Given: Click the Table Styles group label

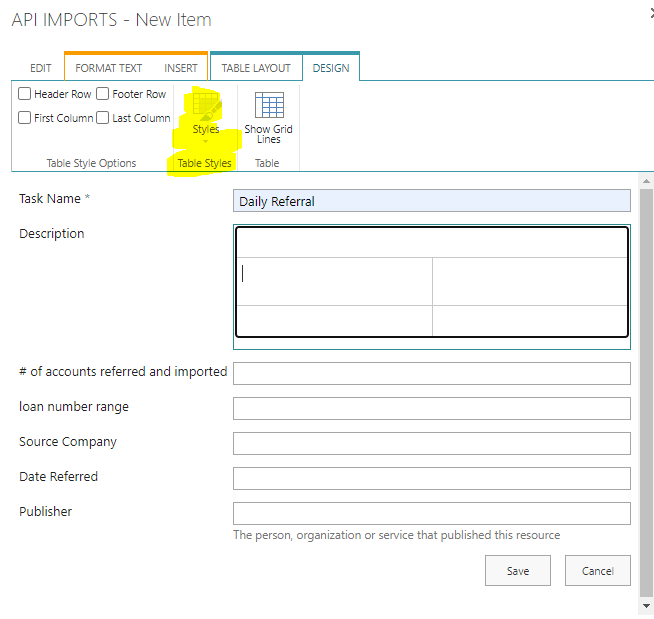Looking at the screenshot, I should (204, 163).
